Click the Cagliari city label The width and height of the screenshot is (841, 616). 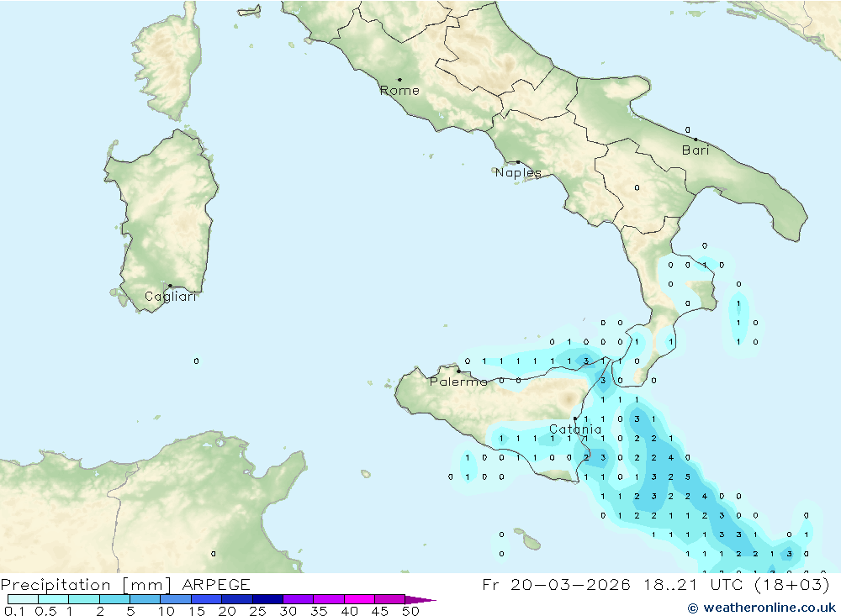[171, 297]
